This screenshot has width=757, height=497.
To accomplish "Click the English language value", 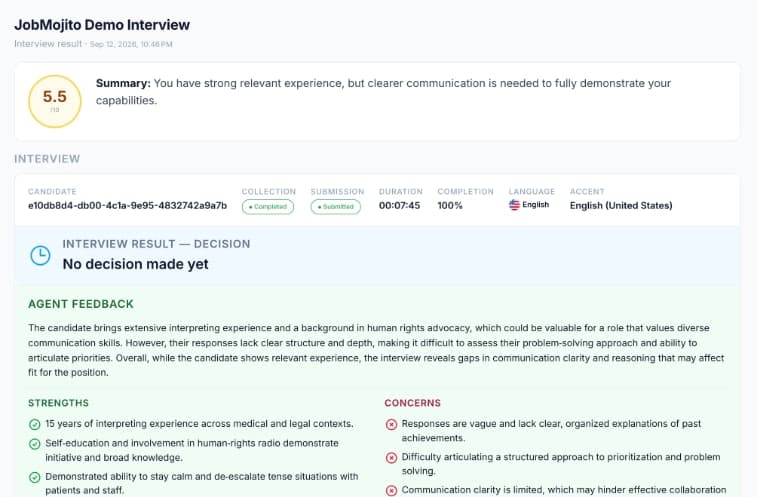I will 535,205.
